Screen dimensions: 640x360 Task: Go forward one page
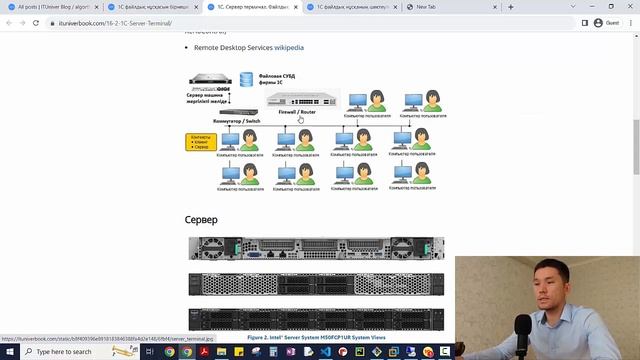(22, 23)
